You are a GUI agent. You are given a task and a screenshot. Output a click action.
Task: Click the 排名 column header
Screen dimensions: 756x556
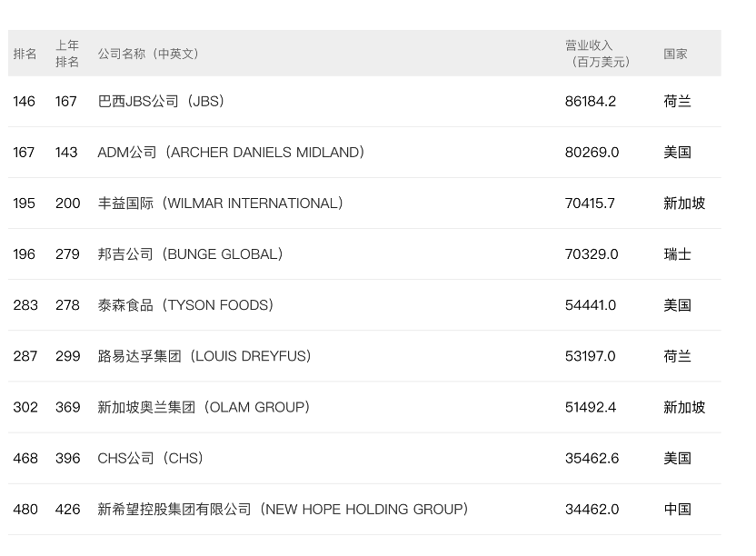(25, 54)
